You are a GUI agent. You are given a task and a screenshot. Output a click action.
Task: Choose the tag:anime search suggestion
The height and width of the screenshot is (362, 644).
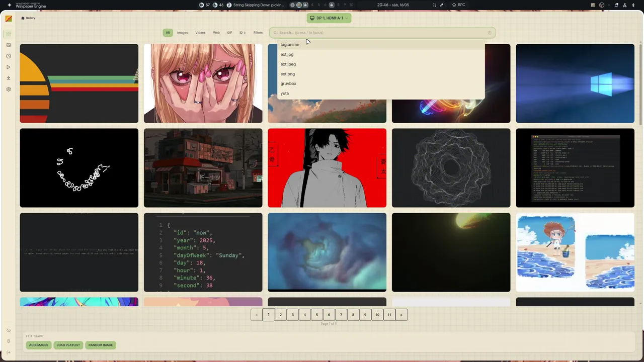pyautogui.click(x=381, y=44)
